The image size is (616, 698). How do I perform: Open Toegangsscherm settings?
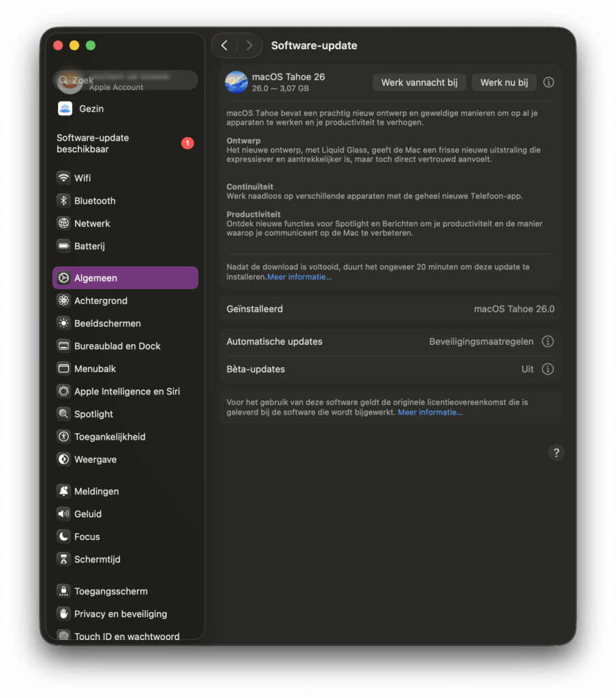(125, 591)
